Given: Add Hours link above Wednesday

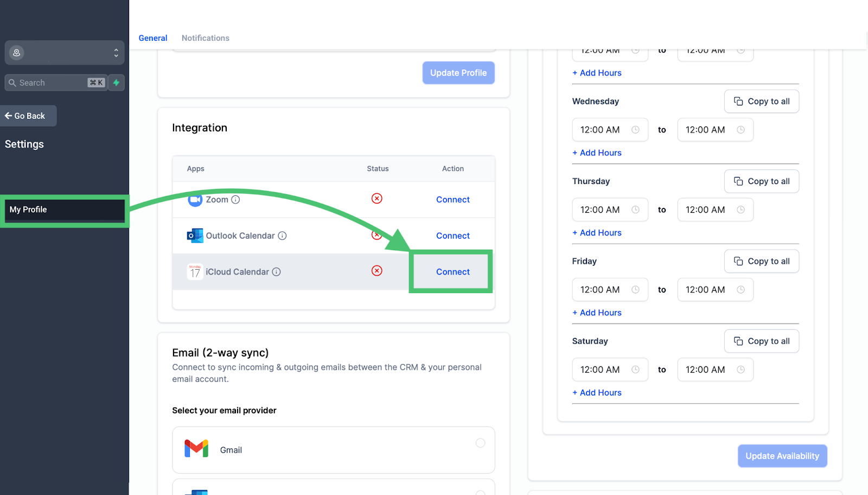Looking at the screenshot, I should 597,73.
